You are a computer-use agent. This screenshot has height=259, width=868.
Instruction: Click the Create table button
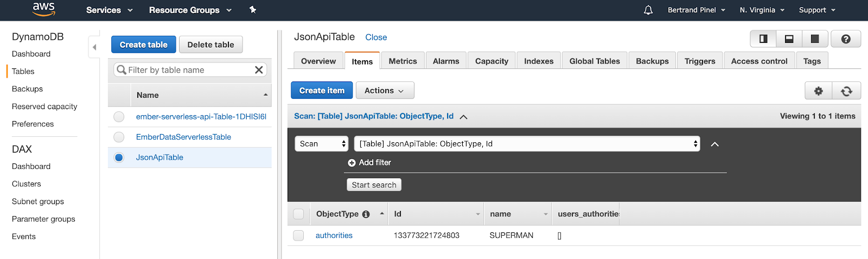click(144, 45)
